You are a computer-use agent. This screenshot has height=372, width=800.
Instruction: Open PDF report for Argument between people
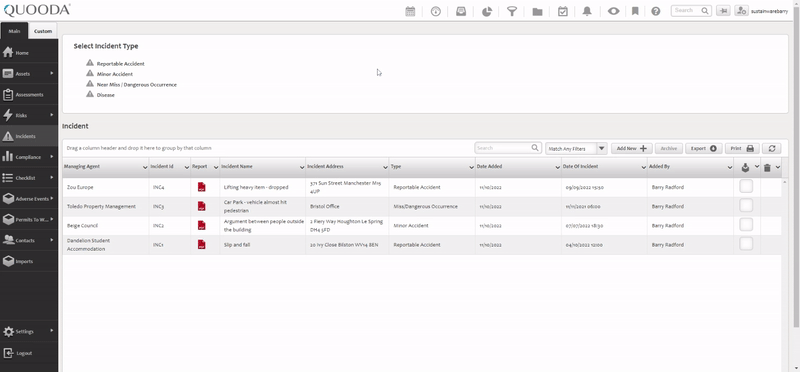click(x=202, y=225)
